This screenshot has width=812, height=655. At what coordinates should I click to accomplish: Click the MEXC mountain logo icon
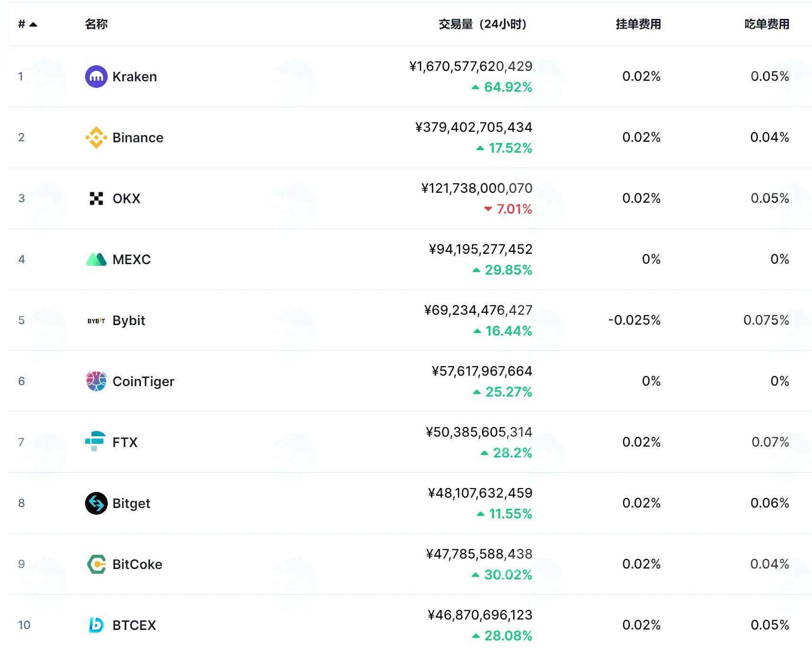[x=96, y=259]
